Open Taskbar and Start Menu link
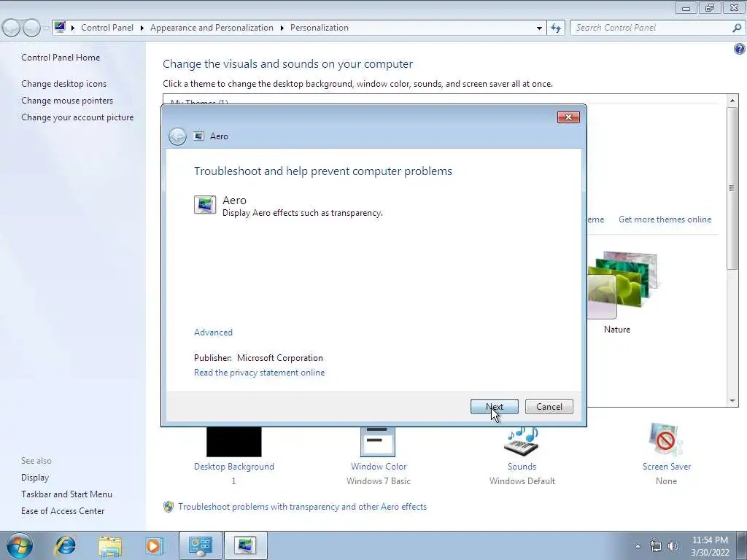Image resolution: width=747 pixels, height=560 pixels. point(66,494)
